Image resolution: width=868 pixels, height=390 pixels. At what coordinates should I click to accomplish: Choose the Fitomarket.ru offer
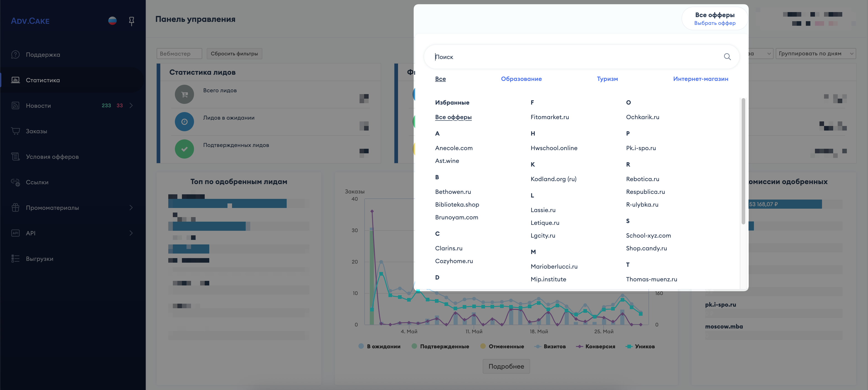[x=550, y=117]
